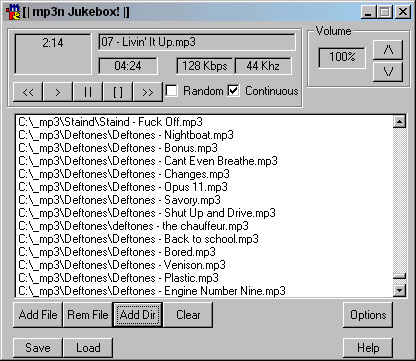Click the 2:14 elapsed time display
The image size is (416, 361).
click(53, 54)
